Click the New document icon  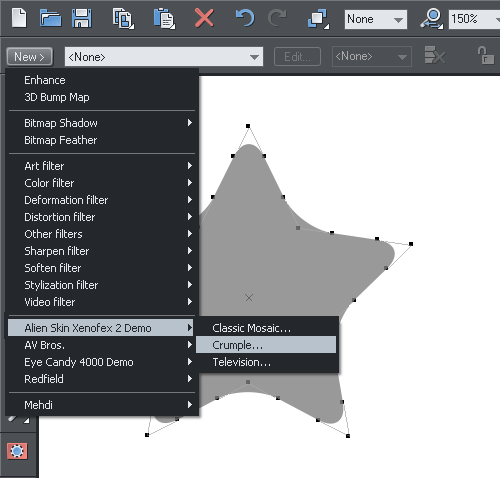pyautogui.click(x=19, y=18)
